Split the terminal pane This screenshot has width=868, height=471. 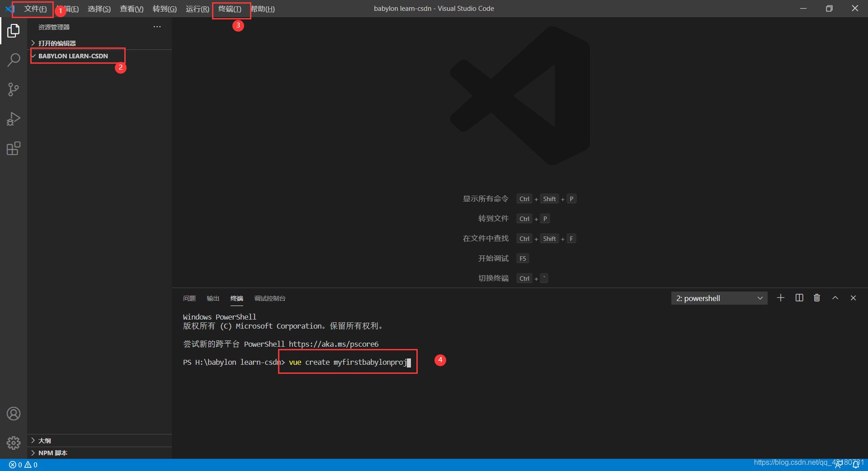pos(799,298)
